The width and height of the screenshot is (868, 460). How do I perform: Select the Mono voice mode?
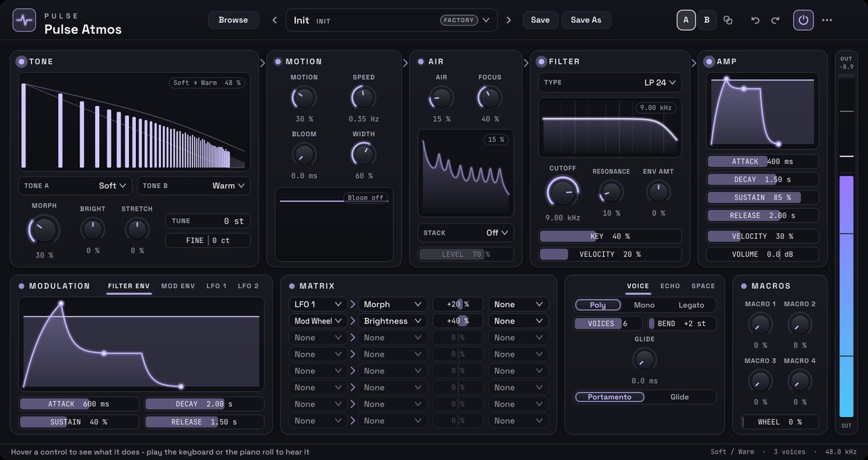(x=644, y=305)
